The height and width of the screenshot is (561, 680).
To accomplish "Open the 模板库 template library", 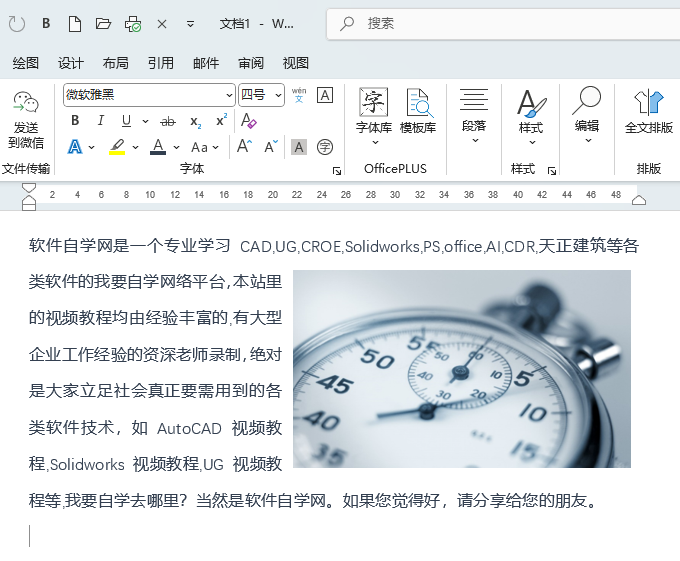I will [x=418, y=111].
